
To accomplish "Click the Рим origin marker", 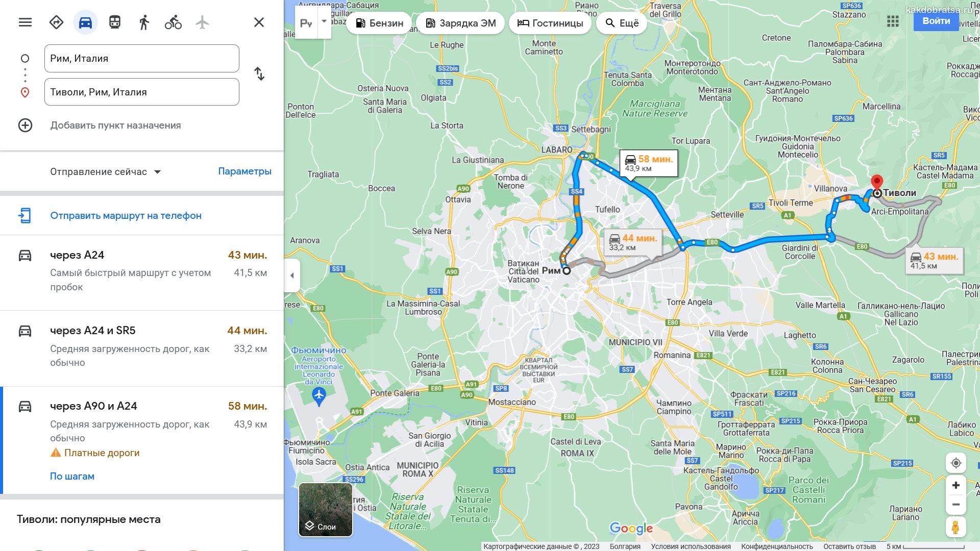I will tap(567, 270).
